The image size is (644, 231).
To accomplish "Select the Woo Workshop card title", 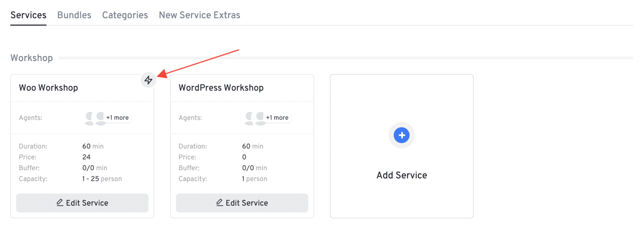I will click(x=48, y=87).
